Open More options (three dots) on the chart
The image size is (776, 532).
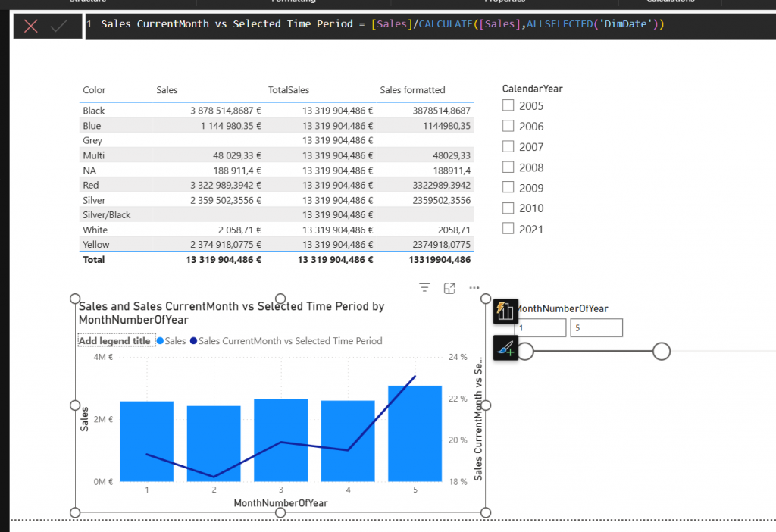474,288
